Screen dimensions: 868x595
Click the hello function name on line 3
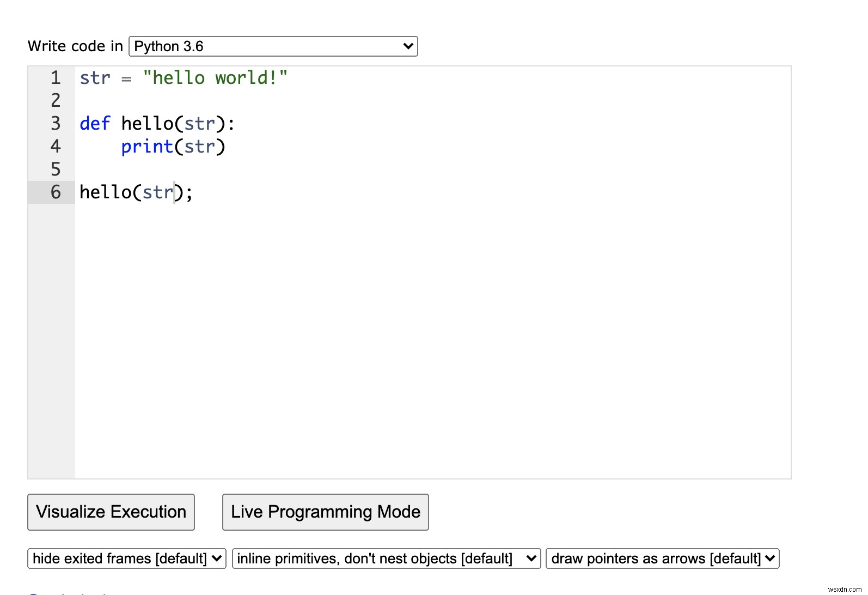(x=147, y=124)
